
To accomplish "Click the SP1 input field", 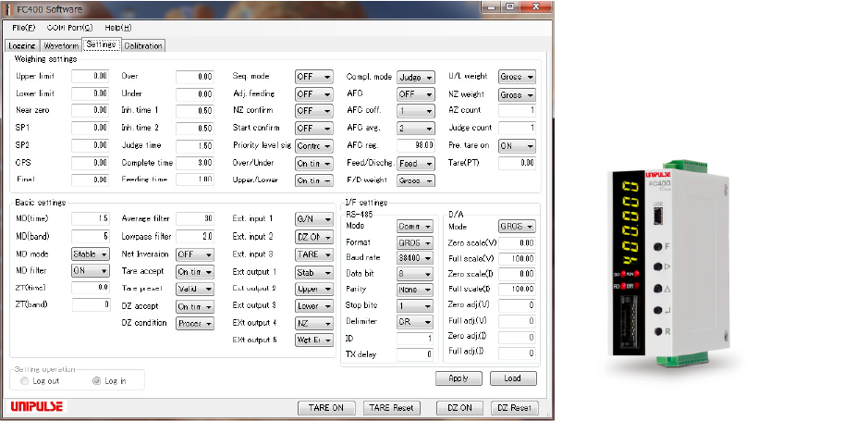I will [x=91, y=128].
